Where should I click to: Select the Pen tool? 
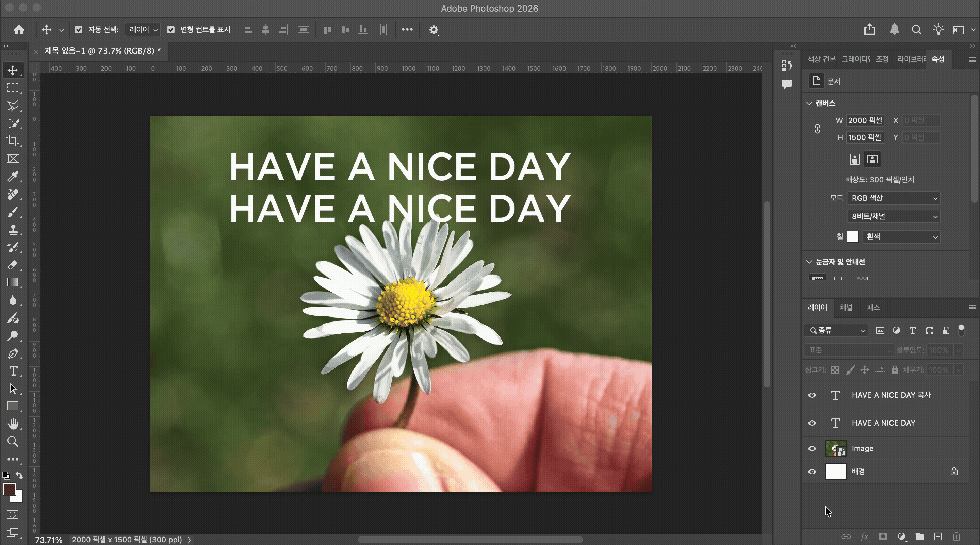13,353
